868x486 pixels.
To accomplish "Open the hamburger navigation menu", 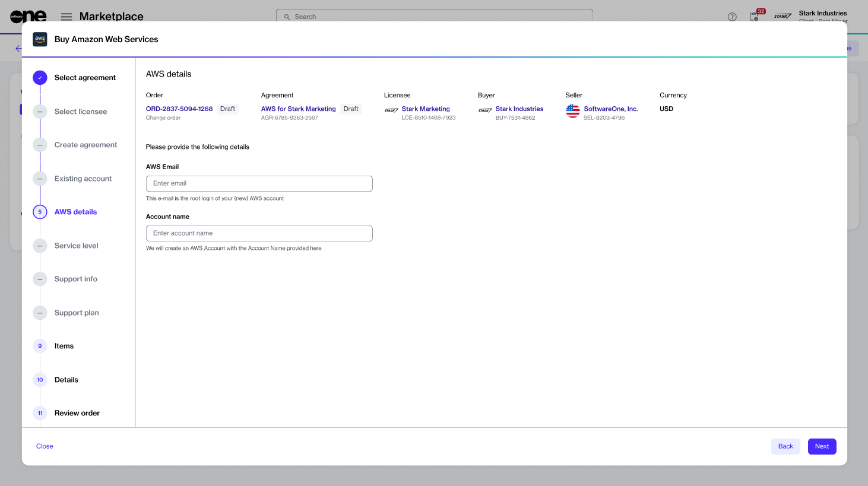I will [66, 17].
